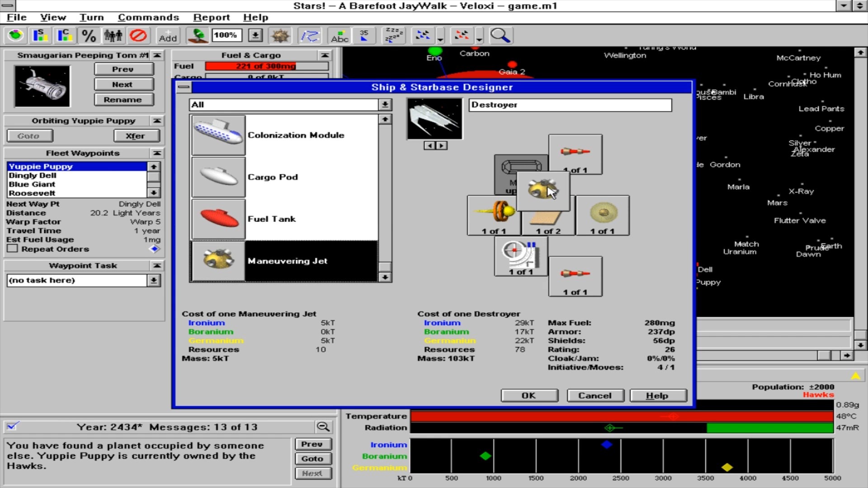Switch to surface minerals view icon
Screen dimensions: 868x488
click(x=40, y=35)
